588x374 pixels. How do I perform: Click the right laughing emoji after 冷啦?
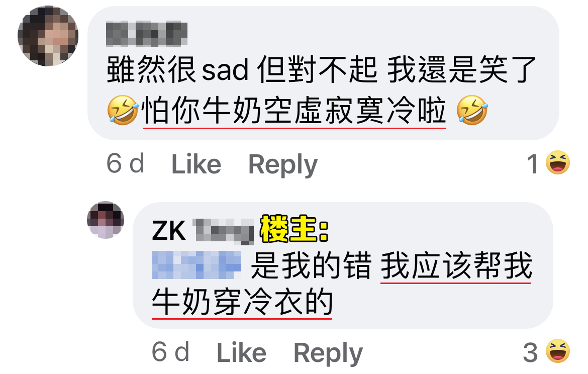coord(472,110)
